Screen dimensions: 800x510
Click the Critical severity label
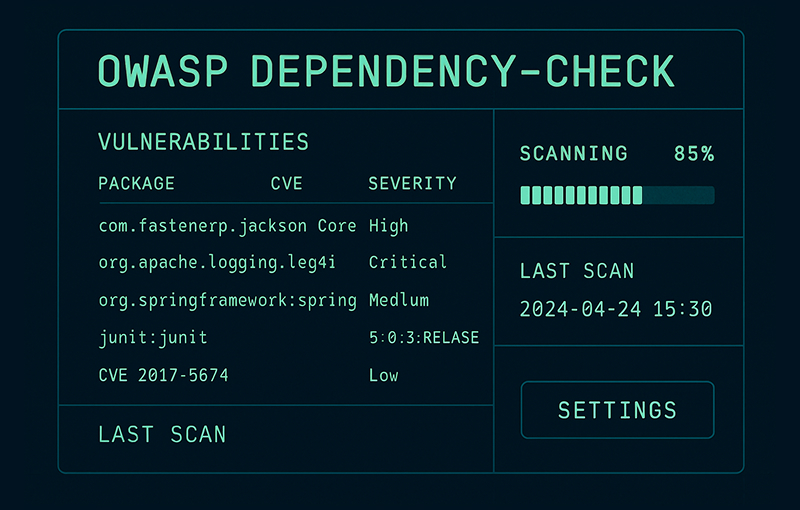click(x=407, y=263)
